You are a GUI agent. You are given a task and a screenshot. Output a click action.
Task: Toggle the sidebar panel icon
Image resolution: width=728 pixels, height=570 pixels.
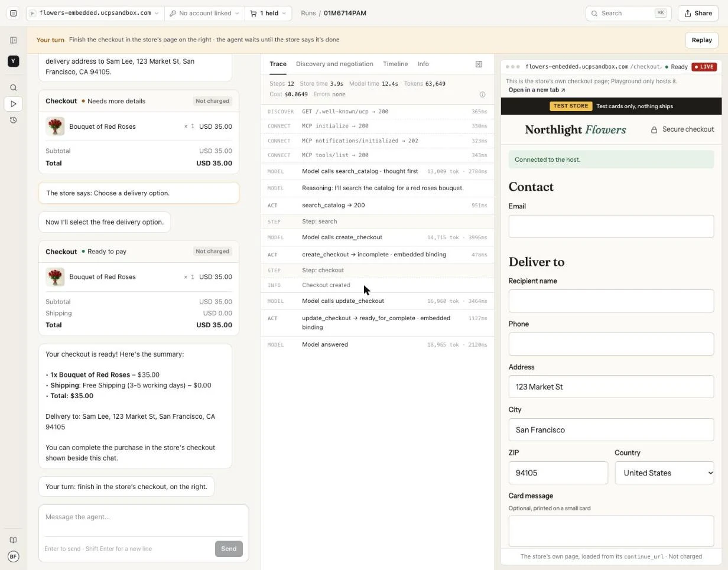[x=13, y=40]
